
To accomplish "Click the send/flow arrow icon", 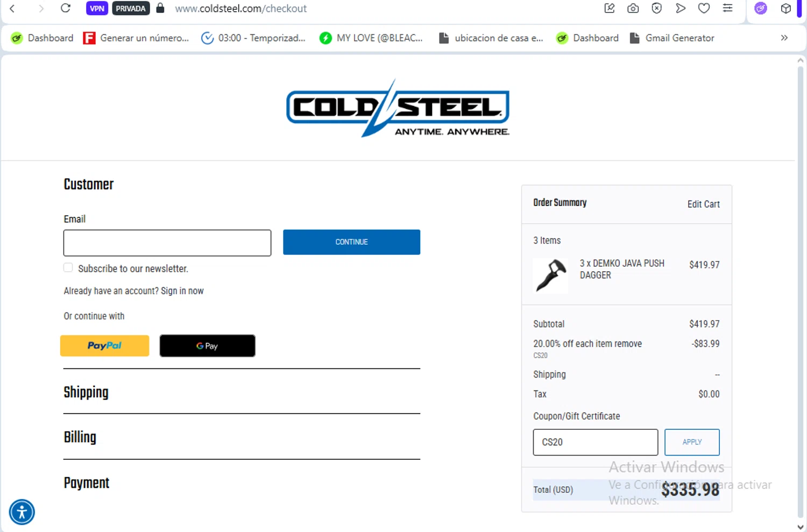I will pyautogui.click(x=681, y=8).
